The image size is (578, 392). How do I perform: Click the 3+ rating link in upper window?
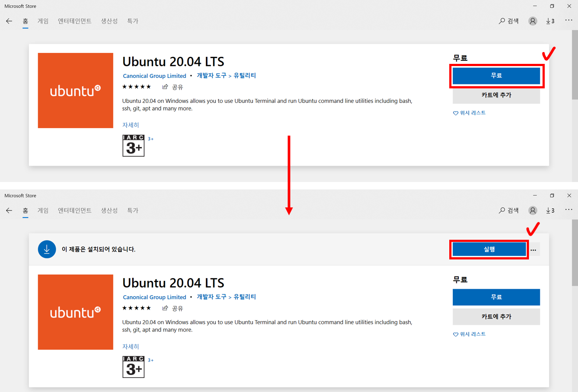tap(151, 139)
